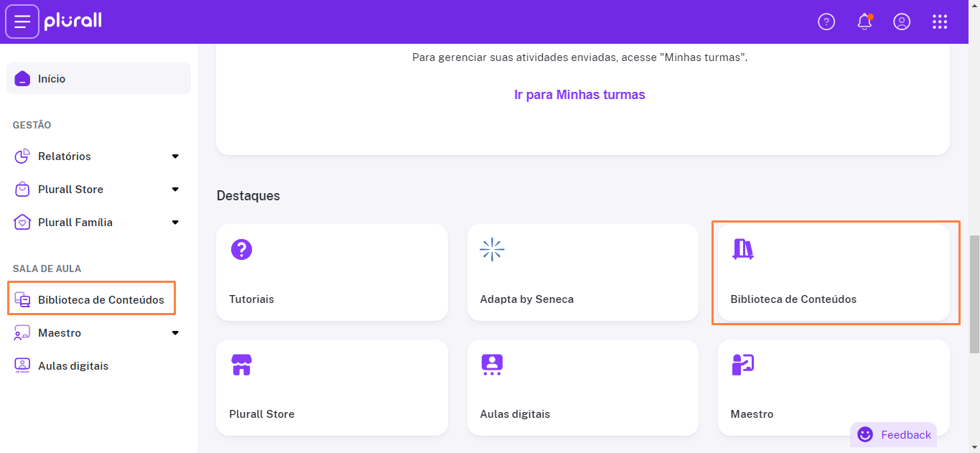
Task: Open the hamburger menu button
Action: [x=22, y=22]
